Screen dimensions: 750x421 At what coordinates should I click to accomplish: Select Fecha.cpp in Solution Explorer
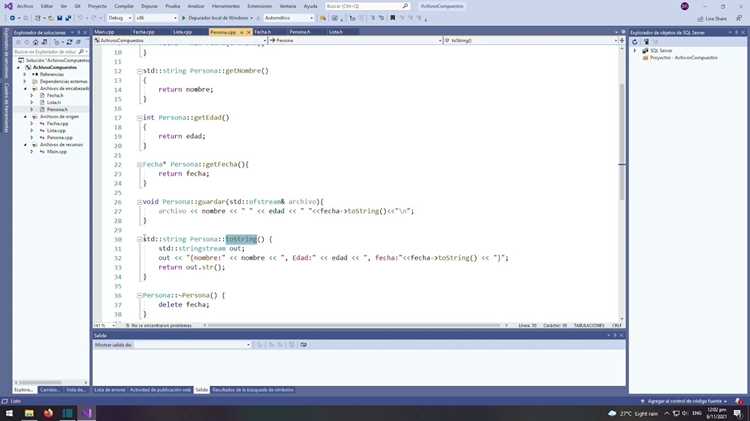pyautogui.click(x=57, y=123)
